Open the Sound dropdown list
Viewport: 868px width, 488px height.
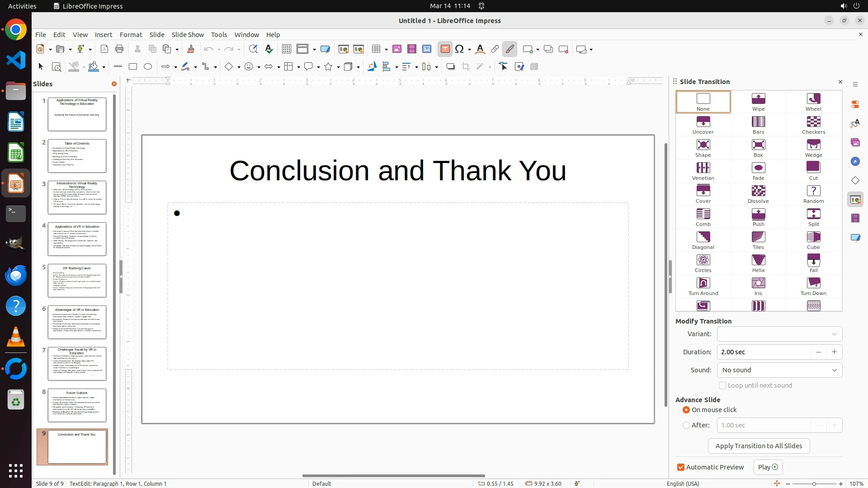[x=779, y=370]
